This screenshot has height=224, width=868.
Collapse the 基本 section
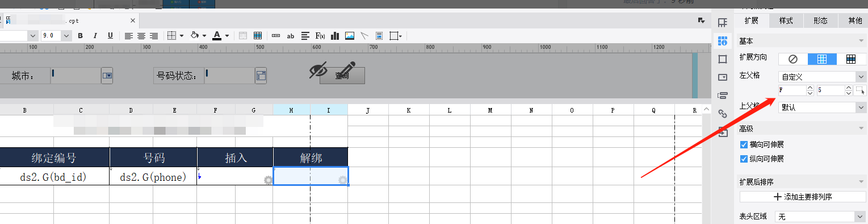click(x=861, y=42)
